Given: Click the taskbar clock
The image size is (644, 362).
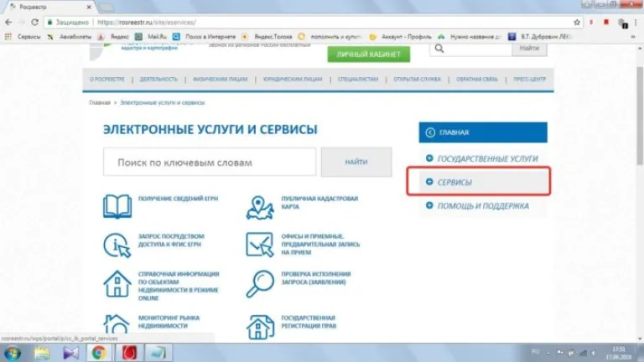Looking at the screenshot, I should coord(619,353).
